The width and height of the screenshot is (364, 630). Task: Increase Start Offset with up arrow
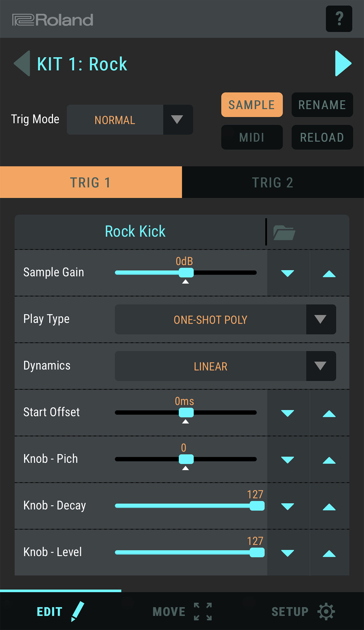pyautogui.click(x=329, y=413)
